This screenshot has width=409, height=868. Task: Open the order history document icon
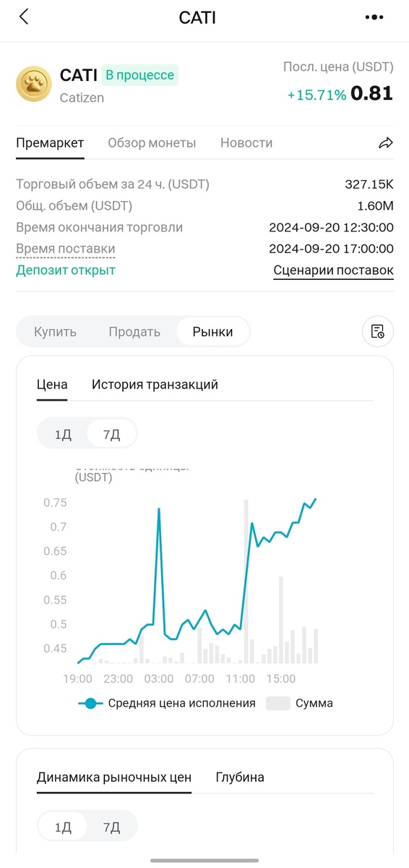[x=377, y=332]
